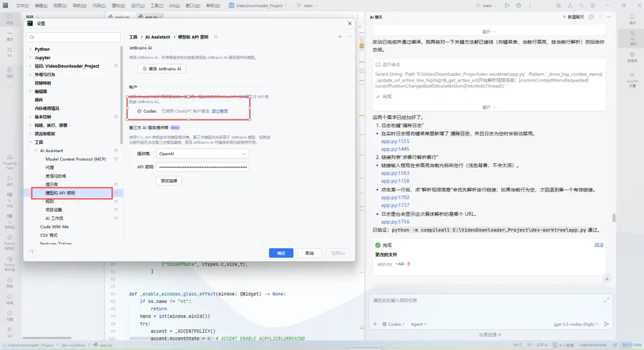
Task: Click the UTF-8 encoding in status bar
Action: [x=541, y=345]
